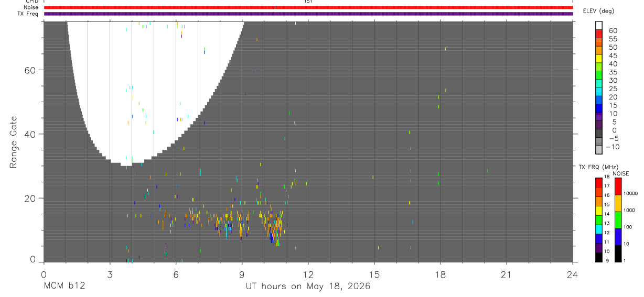Click the 'MCM b12' station label
This screenshot has width=644, height=297.
click(x=64, y=287)
